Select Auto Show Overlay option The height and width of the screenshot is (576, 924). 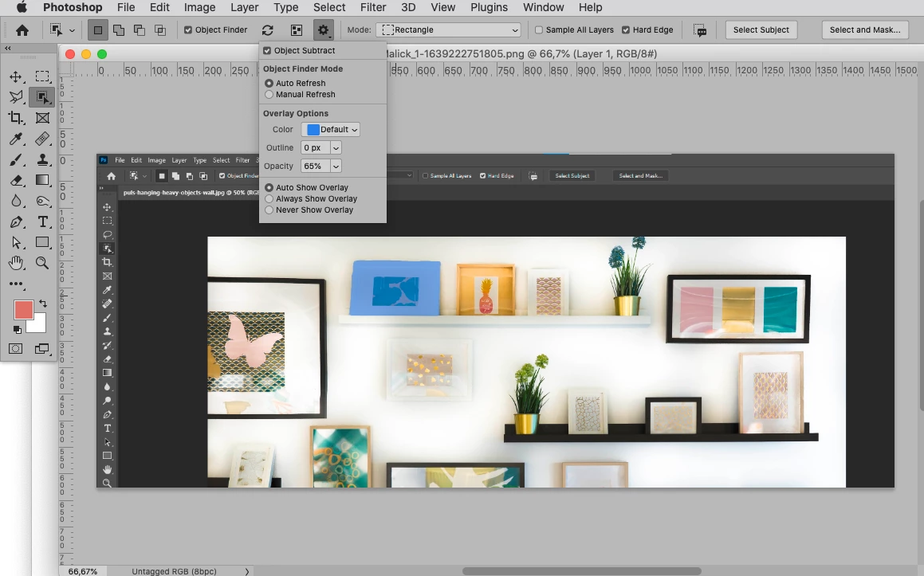coord(269,187)
